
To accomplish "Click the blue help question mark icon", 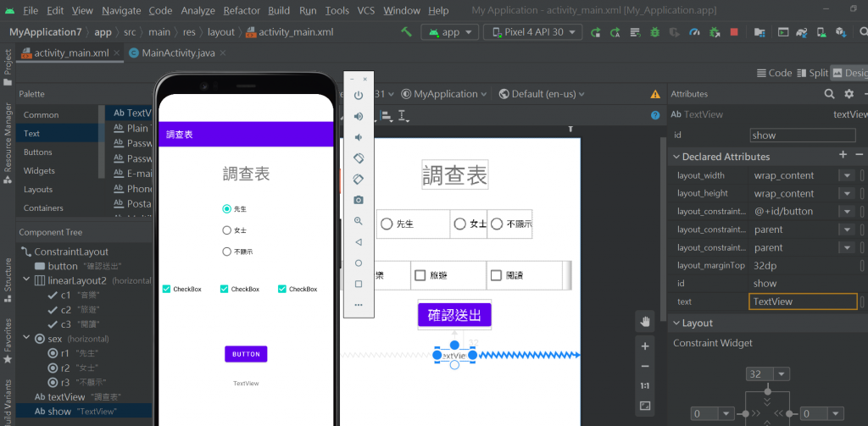I will pyautogui.click(x=655, y=115).
